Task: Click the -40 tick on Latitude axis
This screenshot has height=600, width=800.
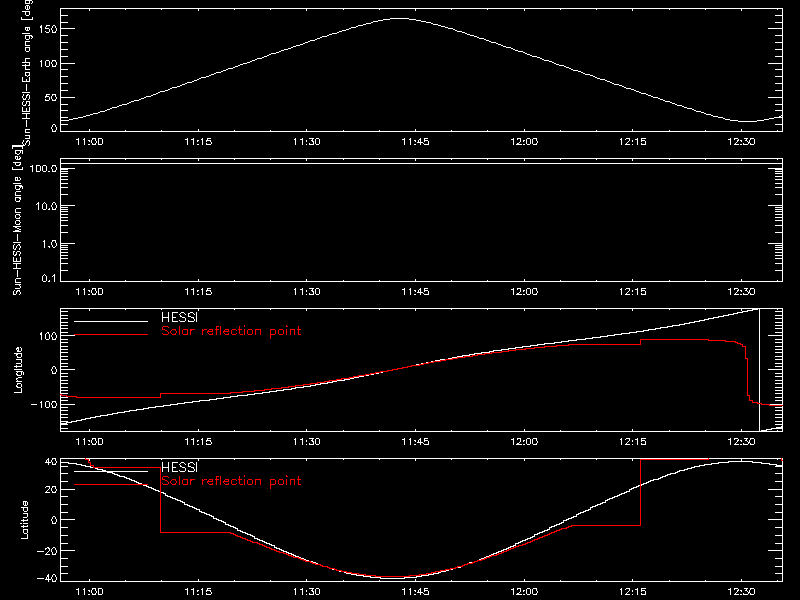Action: click(47, 578)
